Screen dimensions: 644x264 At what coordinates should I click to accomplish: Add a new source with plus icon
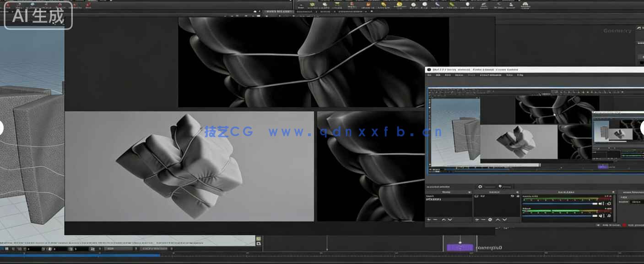[476, 220]
